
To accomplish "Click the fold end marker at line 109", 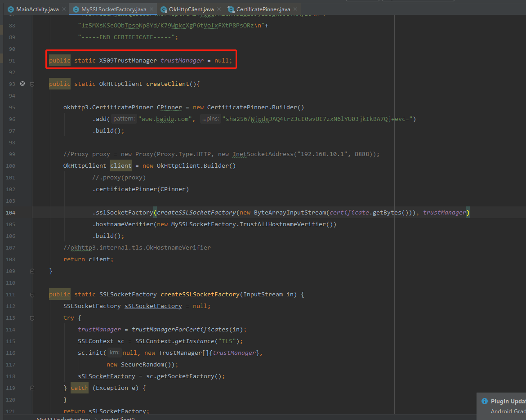I will (32, 271).
